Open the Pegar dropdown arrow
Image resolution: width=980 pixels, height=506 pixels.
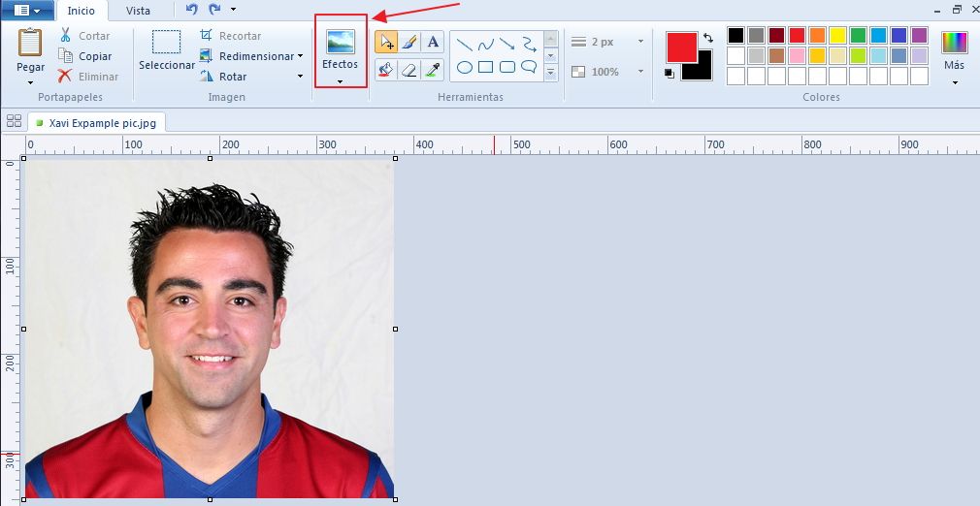[30, 81]
